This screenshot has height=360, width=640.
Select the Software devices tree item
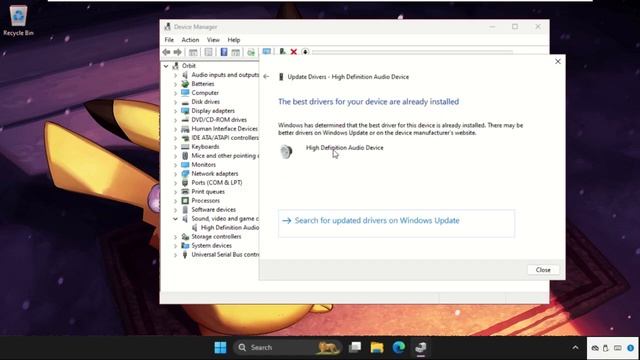pyautogui.click(x=213, y=209)
